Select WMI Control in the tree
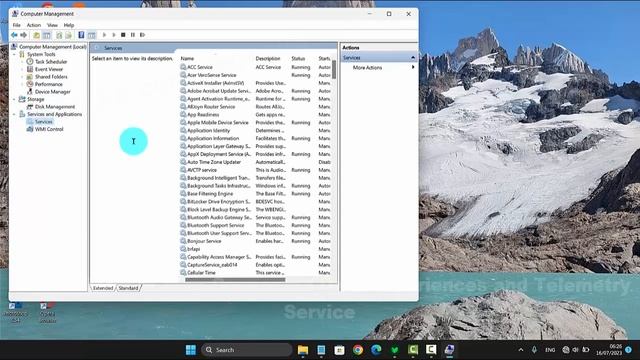 (49, 129)
